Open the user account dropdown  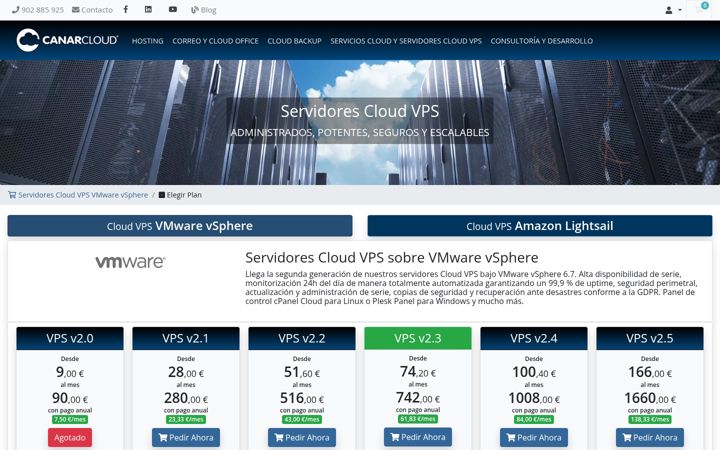(x=673, y=10)
